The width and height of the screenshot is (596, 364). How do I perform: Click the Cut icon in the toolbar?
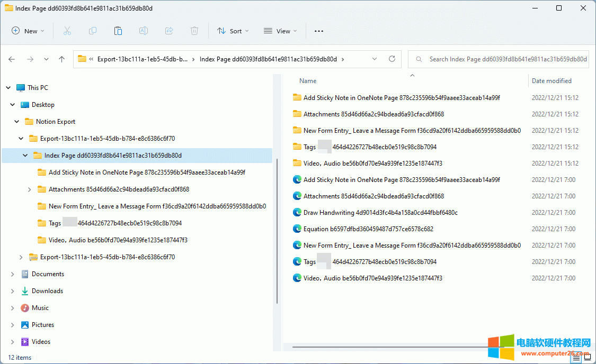(x=67, y=31)
